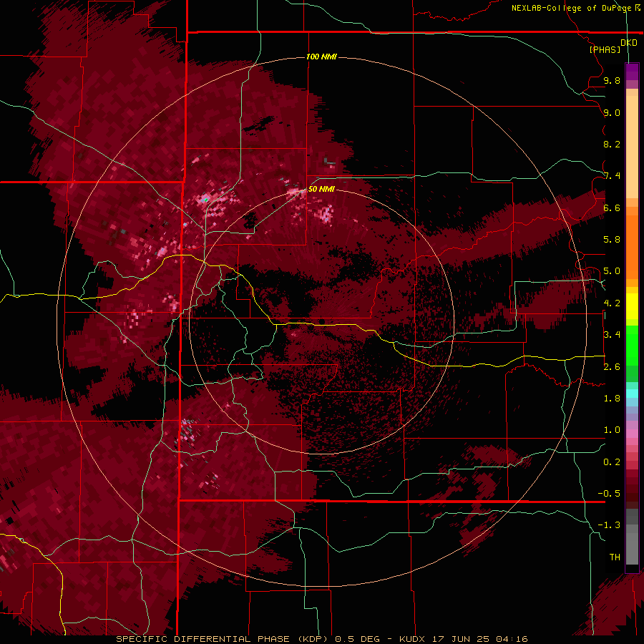
Task: Click the 7.4 value on the color scale
Action: (x=612, y=176)
